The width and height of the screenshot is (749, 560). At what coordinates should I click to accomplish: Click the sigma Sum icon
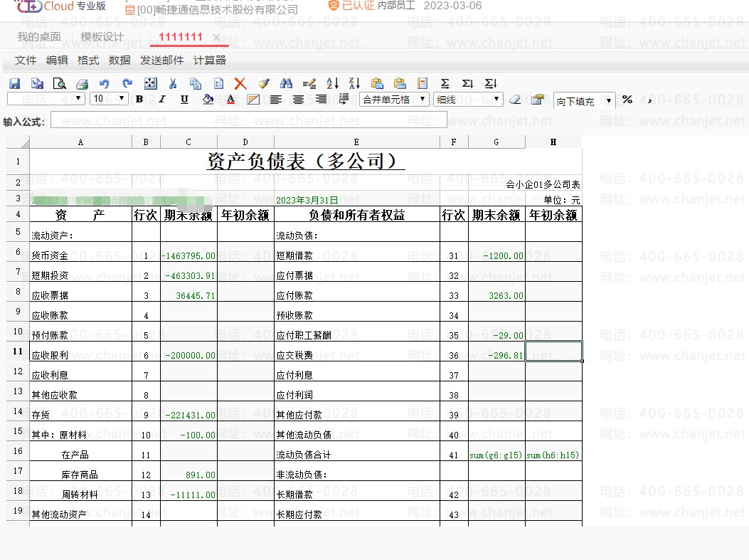click(445, 84)
